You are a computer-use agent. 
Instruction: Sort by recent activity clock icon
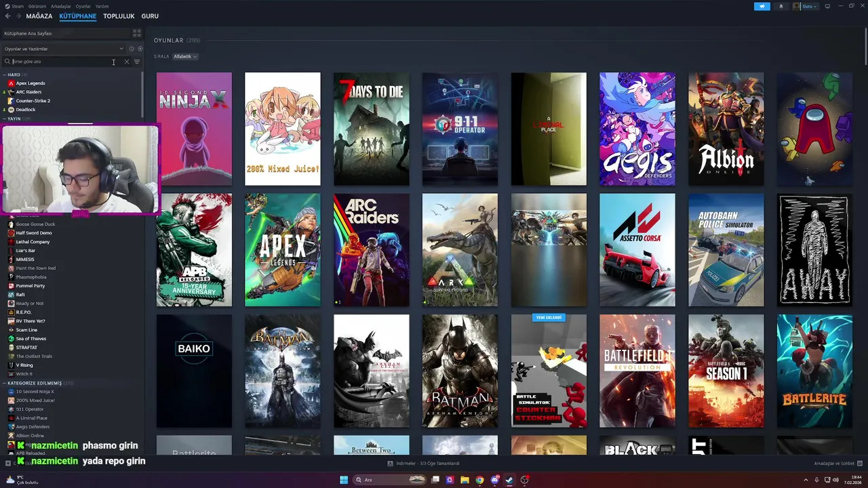[x=132, y=49]
